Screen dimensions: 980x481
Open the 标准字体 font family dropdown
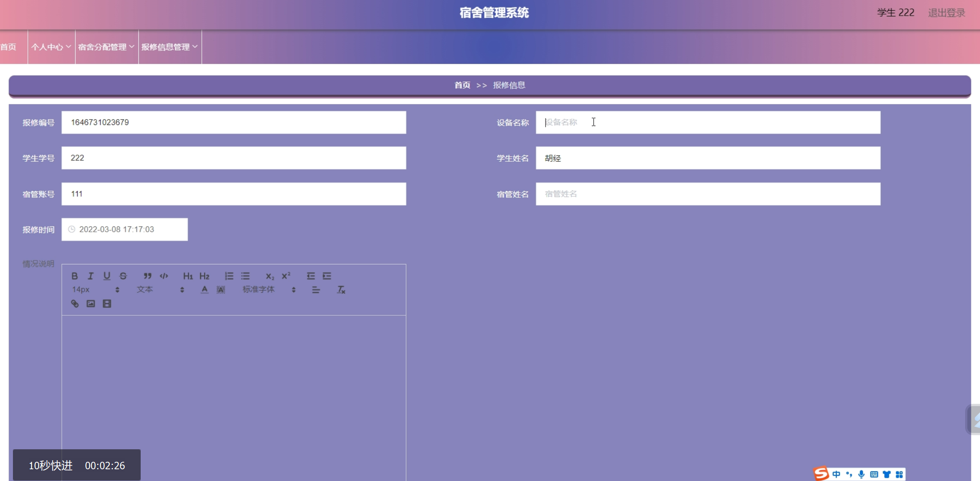(x=269, y=290)
